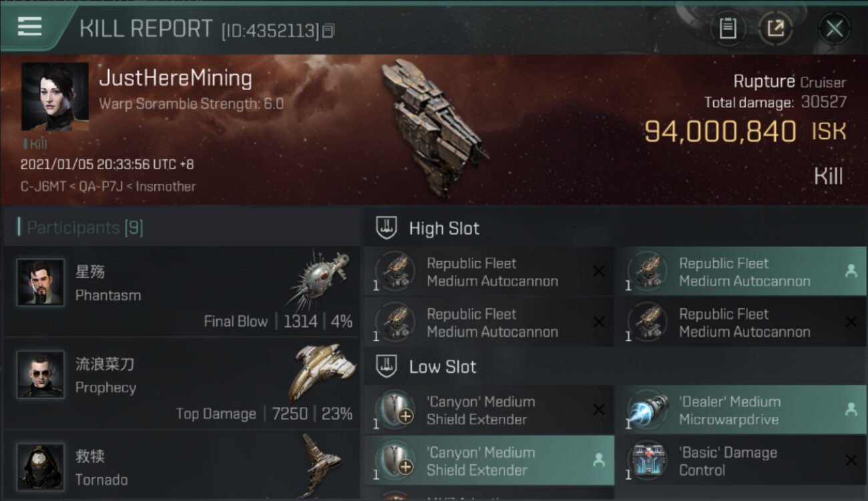This screenshot has width=868, height=501.
Task: Select highlighted Republic Fleet Medium Autocannon
Action: pos(740,272)
